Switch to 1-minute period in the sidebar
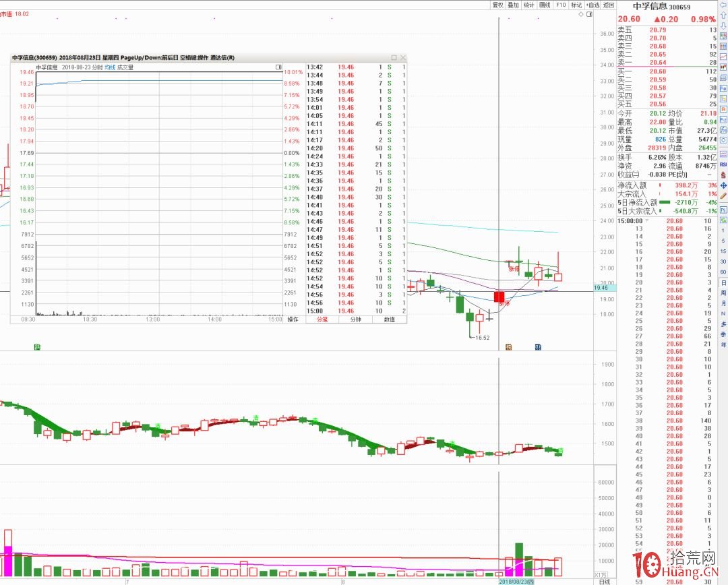Screen dimensions: 728x585 pos(723,230)
